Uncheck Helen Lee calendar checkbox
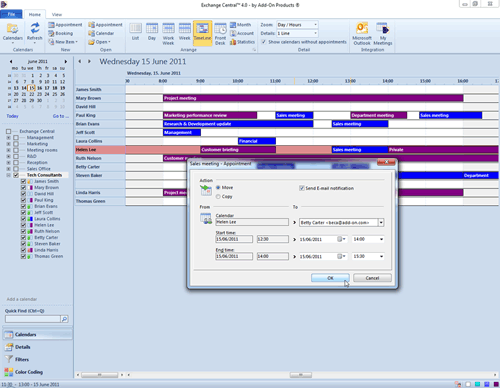Viewport: 500px width, 388px height. pos(23,225)
